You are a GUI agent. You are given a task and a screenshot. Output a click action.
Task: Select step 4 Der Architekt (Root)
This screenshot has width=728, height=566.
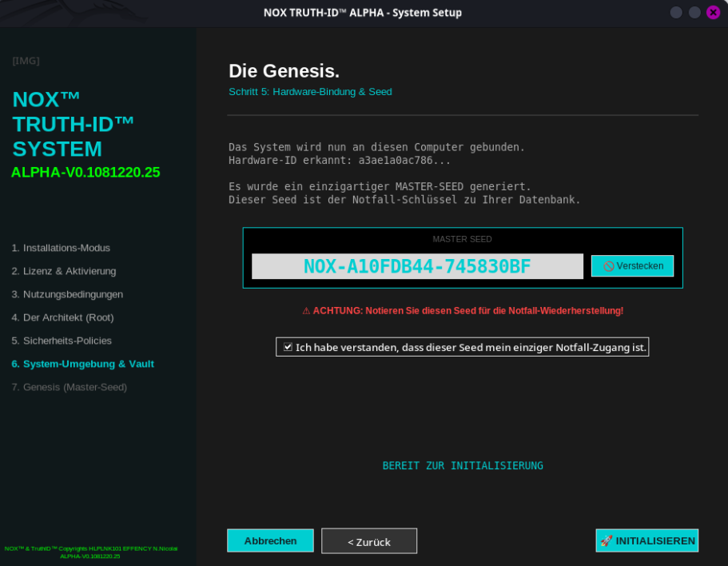(x=62, y=317)
